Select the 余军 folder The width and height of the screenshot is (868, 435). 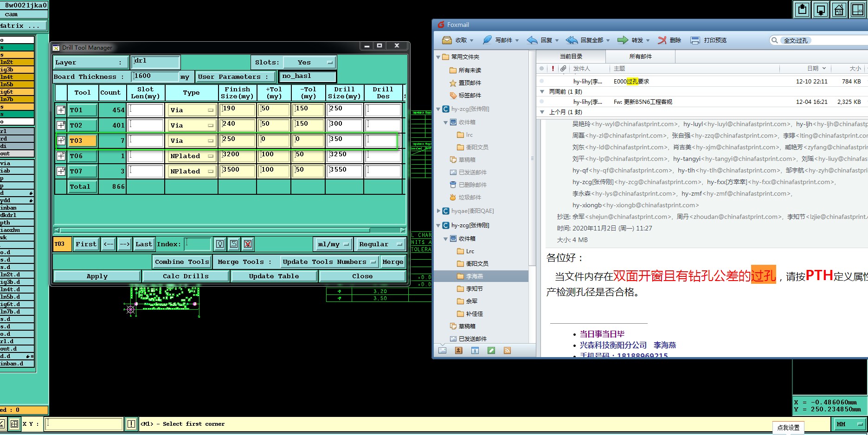471,301
